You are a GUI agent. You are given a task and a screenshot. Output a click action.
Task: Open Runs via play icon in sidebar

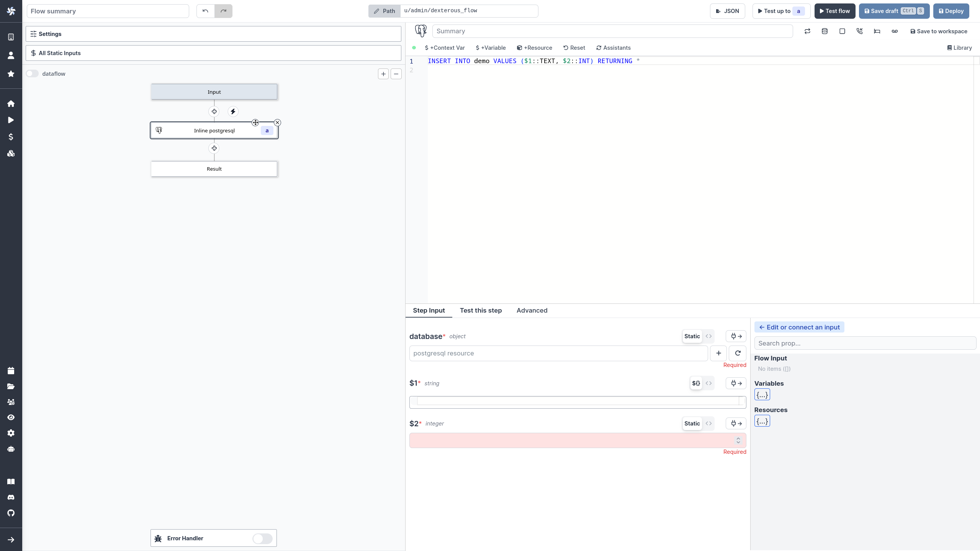pyautogui.click(x=11, y=120)
